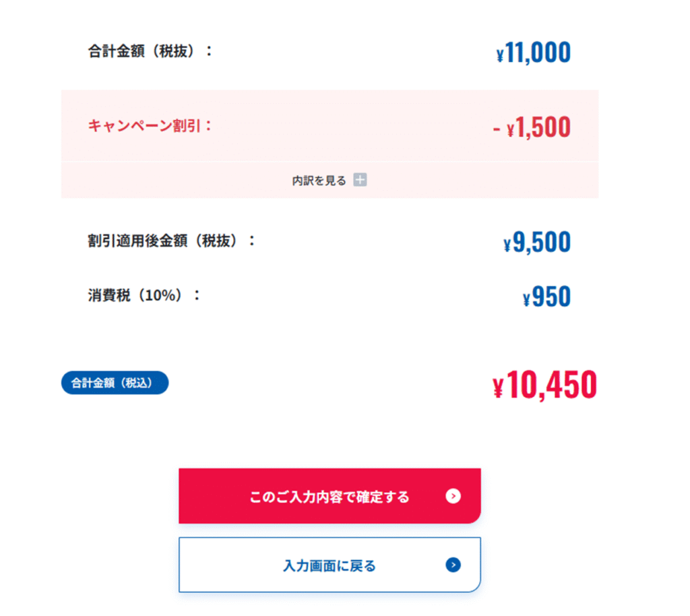The image size is (690, 616).
Task: Click the 合計金額（税抜） label
Action: tap(150, 51)
